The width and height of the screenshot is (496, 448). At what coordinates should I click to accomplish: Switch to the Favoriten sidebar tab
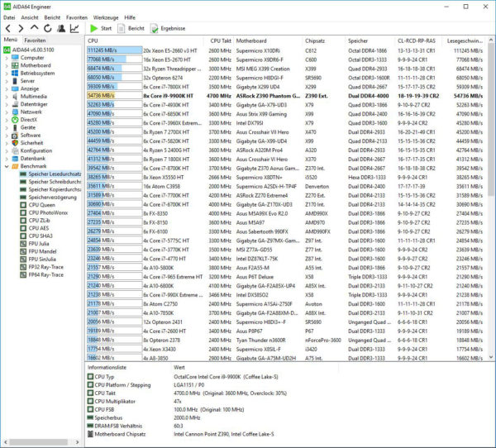pyautogui.click(x=35, y=41)
